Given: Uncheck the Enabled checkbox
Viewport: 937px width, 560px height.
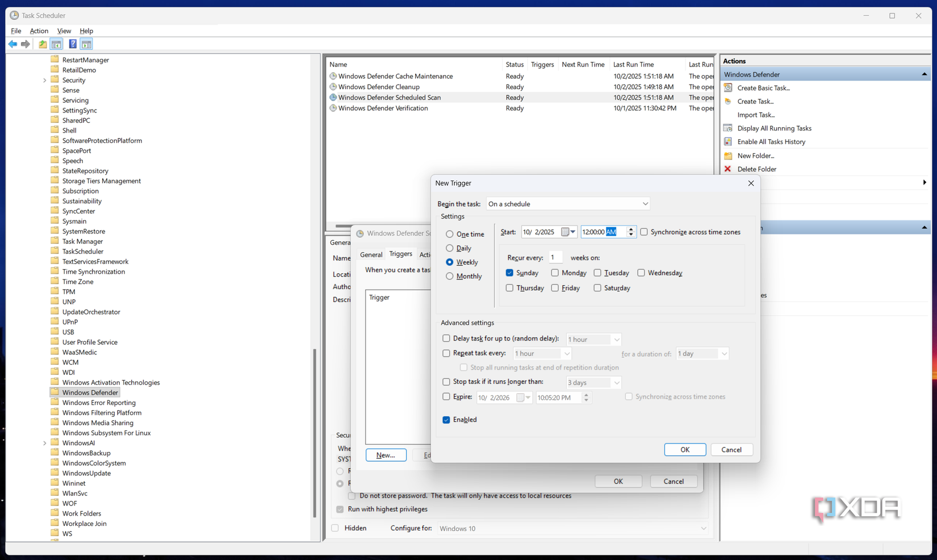Looking at the screenshot, I should click(446, 419).
